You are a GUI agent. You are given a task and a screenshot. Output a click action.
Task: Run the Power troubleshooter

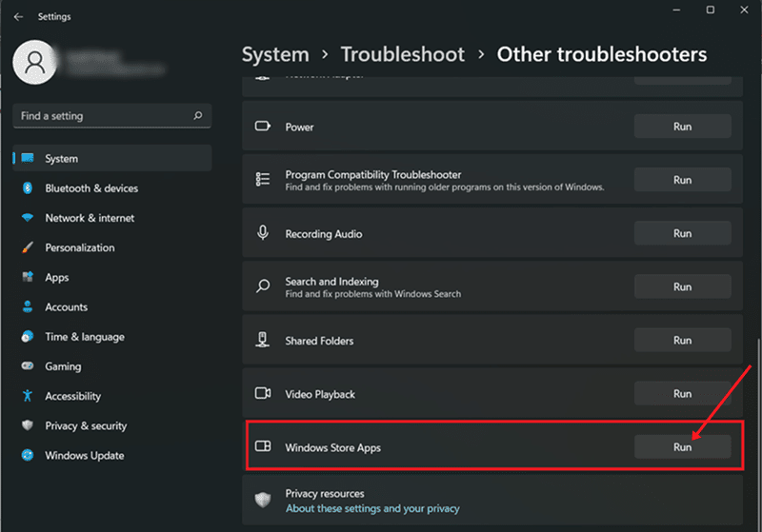[x=682, y=127]
